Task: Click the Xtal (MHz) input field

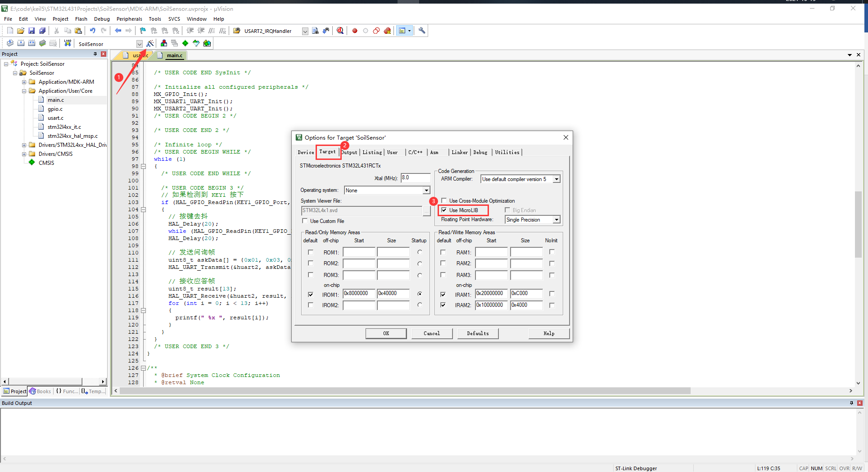Action: coord(415,178)
